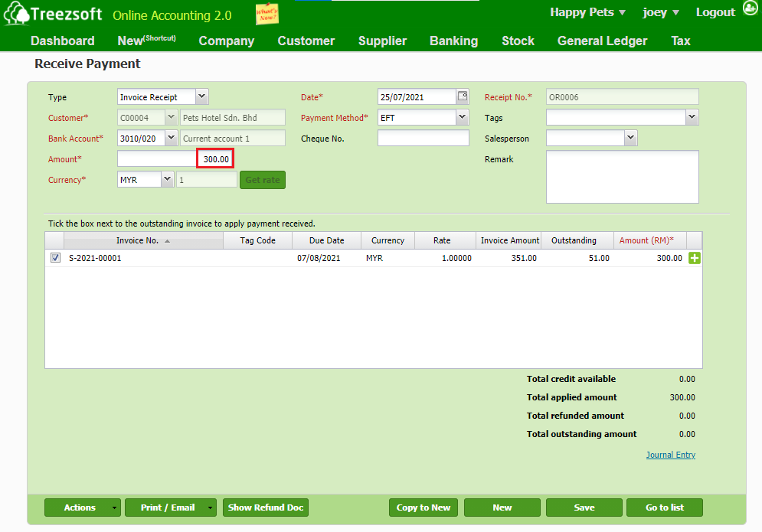
Task: Click the Save button
Action: (x=584, y=508)
